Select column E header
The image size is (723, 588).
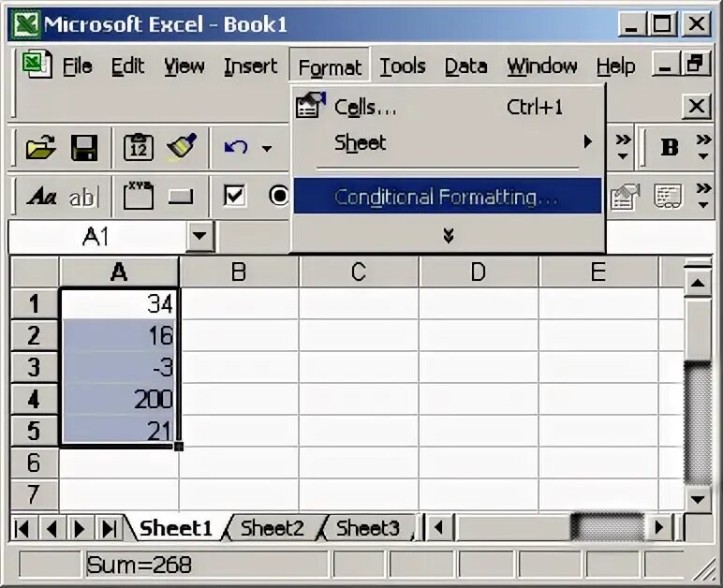[x=598, y=272]
